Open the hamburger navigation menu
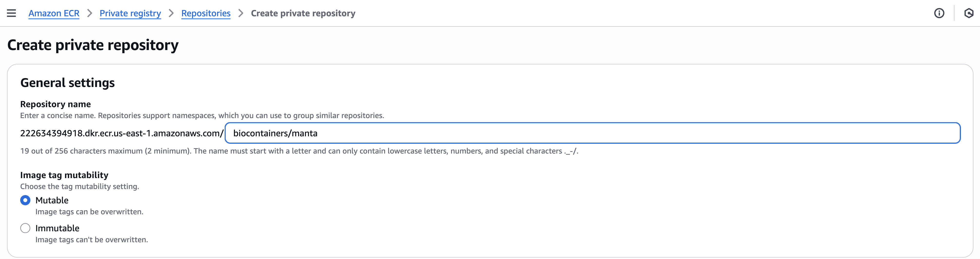980x259 pixels. (11, 13)
